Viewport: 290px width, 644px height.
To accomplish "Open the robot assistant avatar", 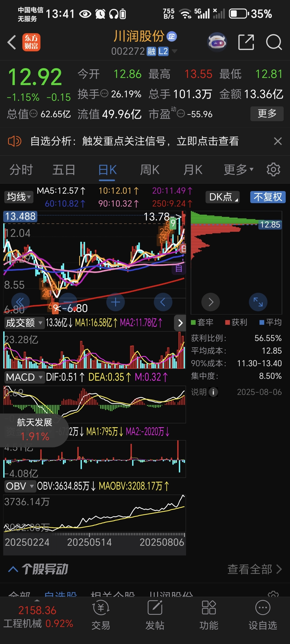I will coord(217,42).
